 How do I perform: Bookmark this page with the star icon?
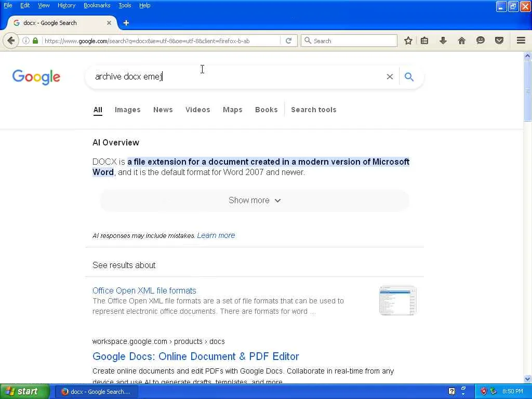408,41
